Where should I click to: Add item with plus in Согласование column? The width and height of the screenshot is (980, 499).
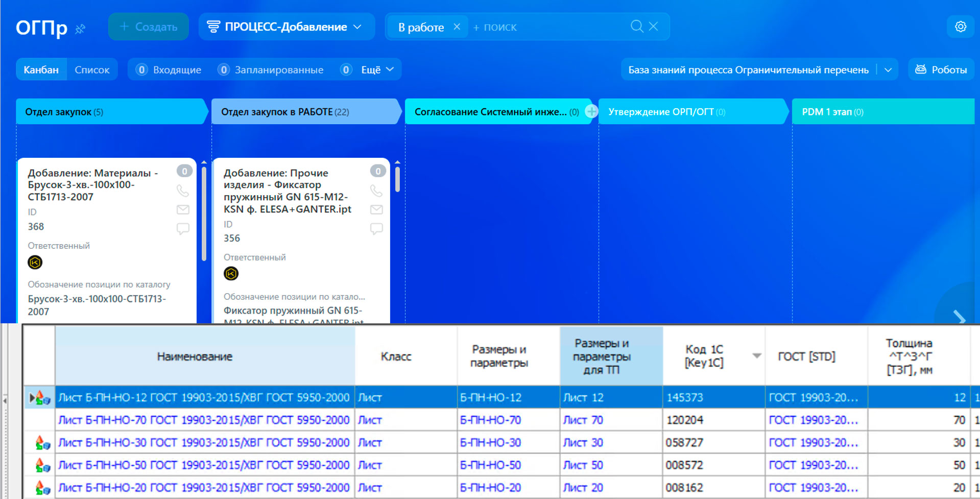click(591, 111)
